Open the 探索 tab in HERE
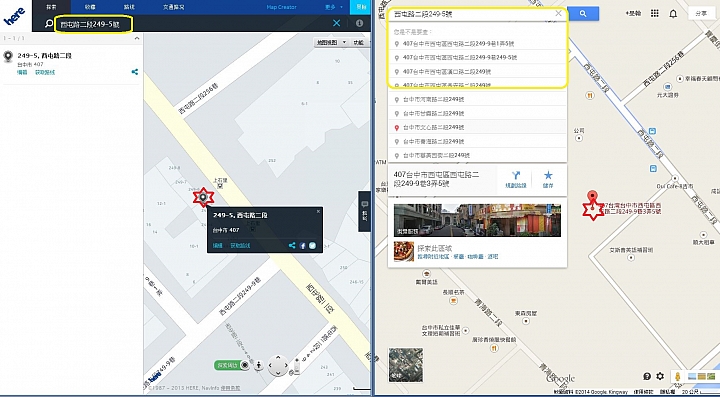Viewport: 720px width, 397px height. [x=51, y=7]
